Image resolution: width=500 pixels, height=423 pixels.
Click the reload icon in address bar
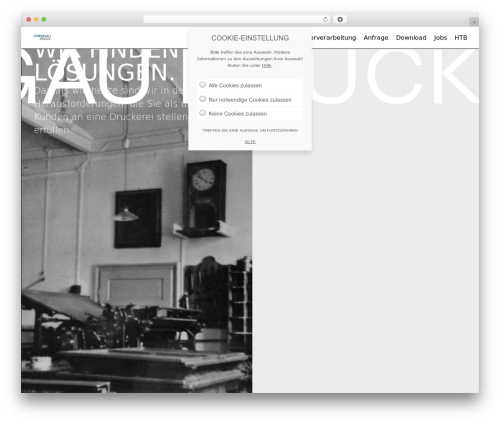[x=325, y=20]
